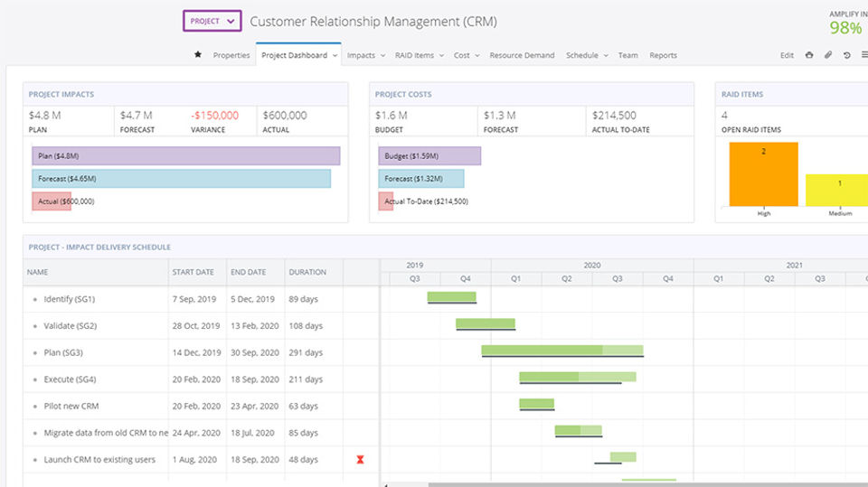The image size is (868, 487).
Task: Expand the Impacts menu arrow
Action: 382,55
